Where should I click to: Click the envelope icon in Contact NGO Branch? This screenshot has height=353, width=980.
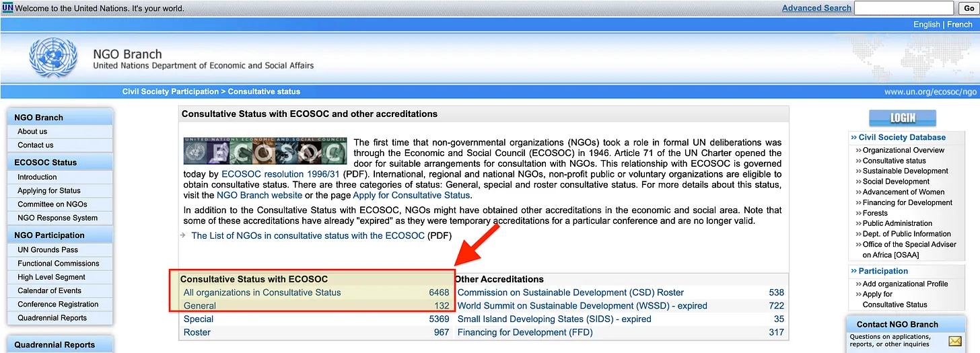click(955, 341)
